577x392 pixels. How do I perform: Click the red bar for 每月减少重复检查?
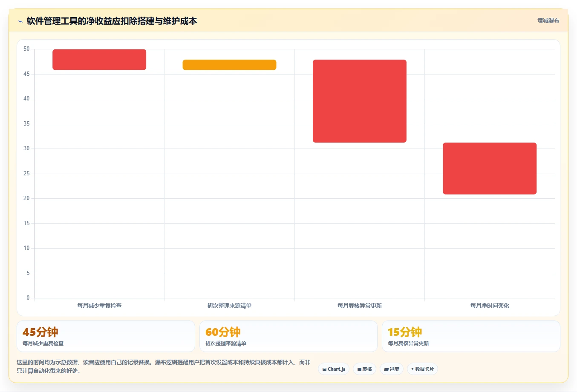[x=99, y=60]
